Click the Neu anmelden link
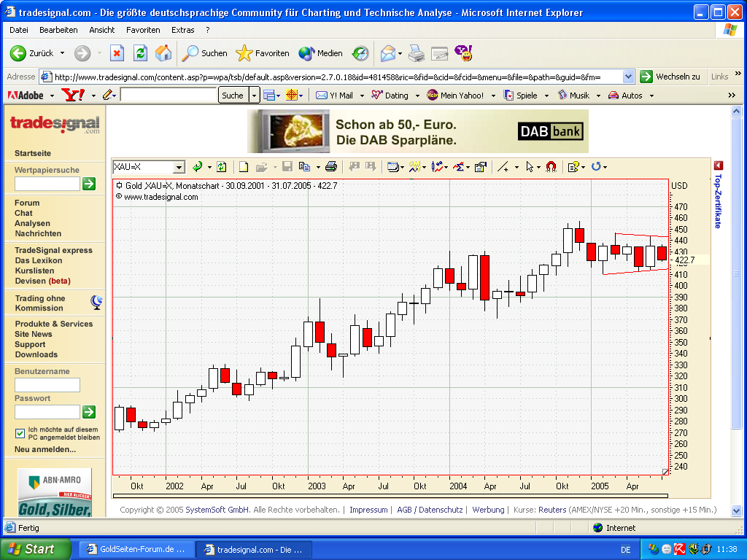 [45, 449]
